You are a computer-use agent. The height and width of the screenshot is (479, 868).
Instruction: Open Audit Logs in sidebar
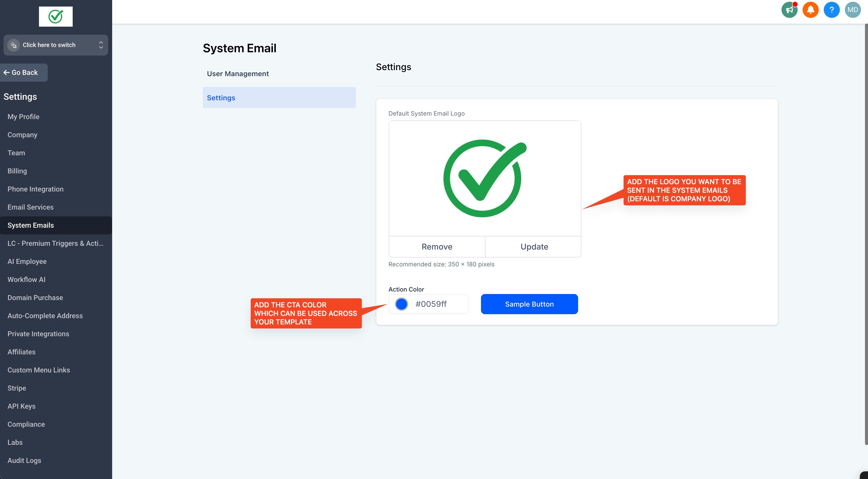pos(24,460)
